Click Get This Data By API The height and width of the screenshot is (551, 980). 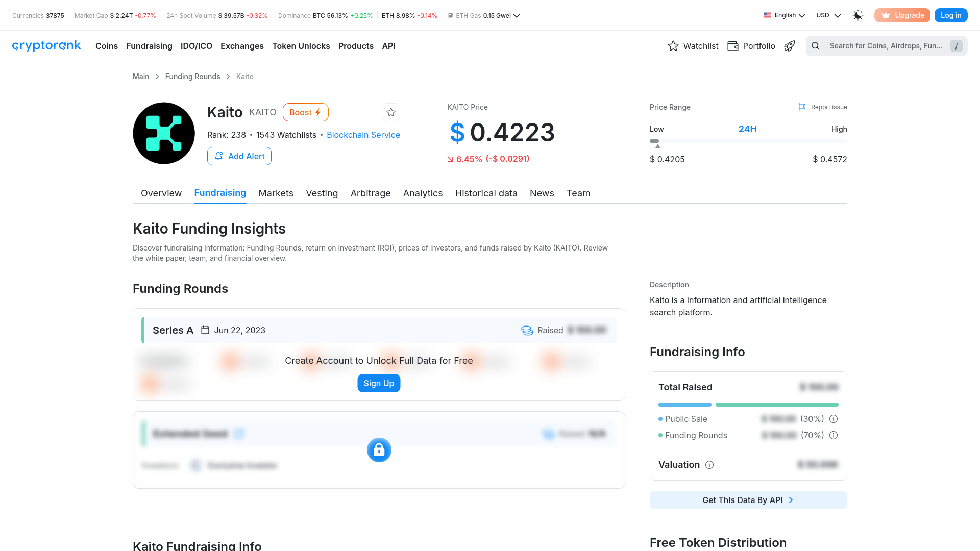click(748, 500)
